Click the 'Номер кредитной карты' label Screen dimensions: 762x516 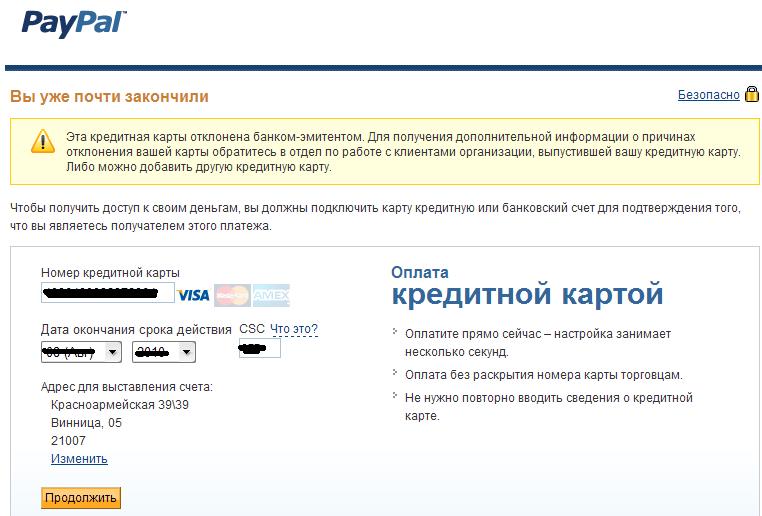[x=110, y=273]
